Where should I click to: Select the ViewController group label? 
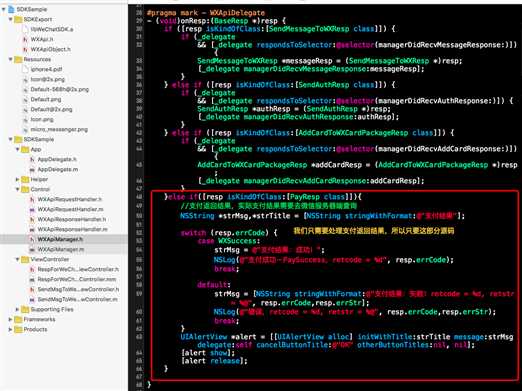tap(50, 259)
